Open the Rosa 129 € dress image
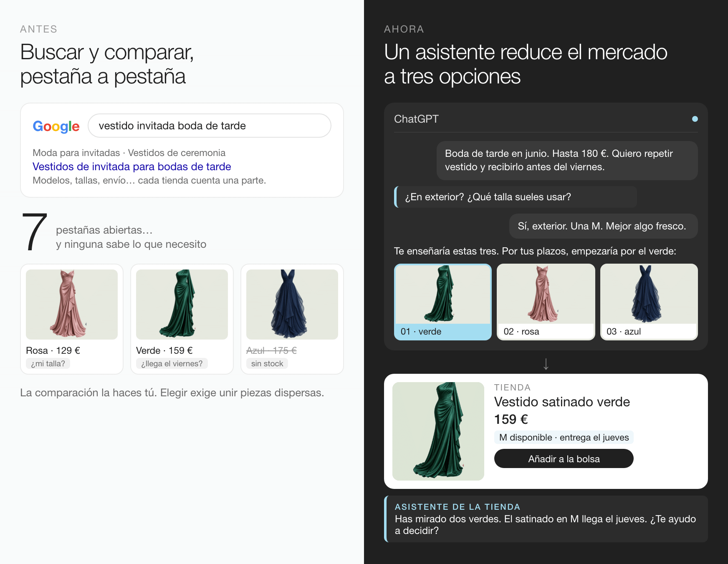This screenshot has height=564, width=728. [72, 304]
